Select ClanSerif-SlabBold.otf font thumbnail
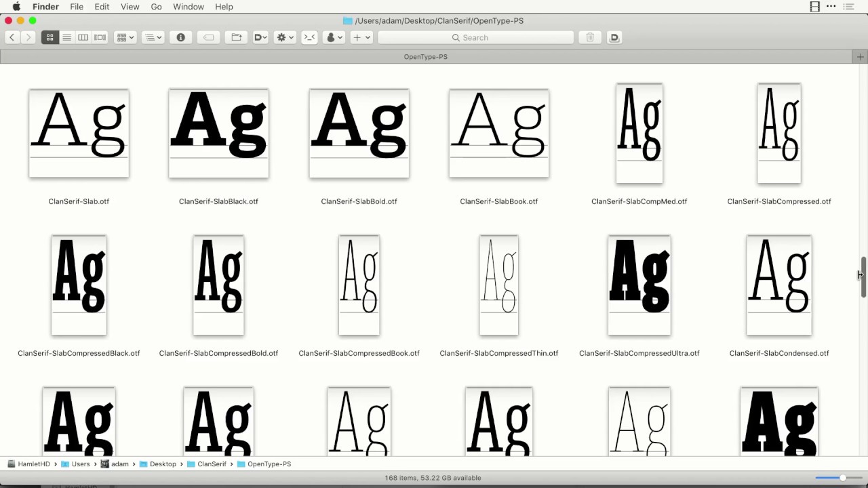 point(359,134)
